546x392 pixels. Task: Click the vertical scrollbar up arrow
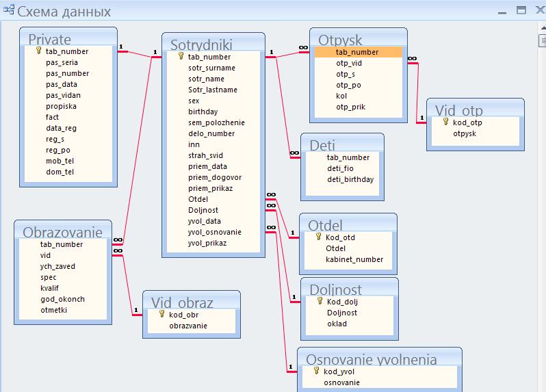(x=543, y=27)
